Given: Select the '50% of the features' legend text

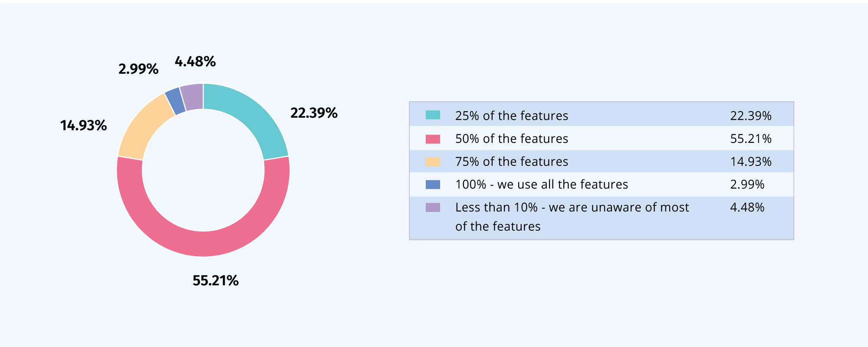Looking at the screenshot, I should 512,139.
